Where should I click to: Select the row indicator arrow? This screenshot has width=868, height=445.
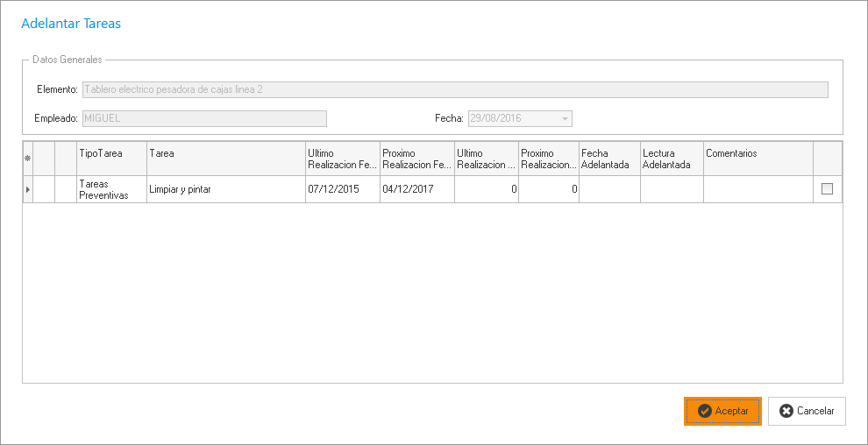click(x=27, y=189)
